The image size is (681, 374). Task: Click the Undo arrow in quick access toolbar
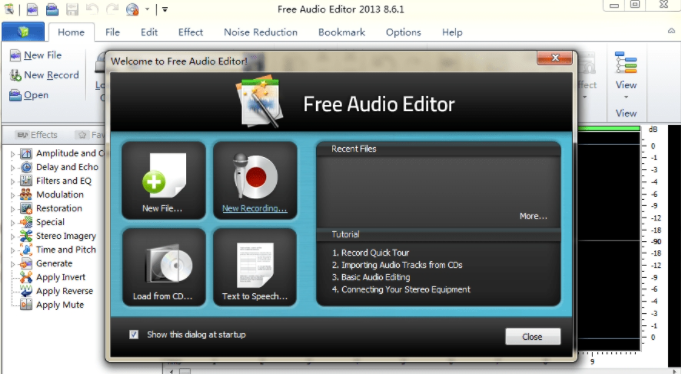[92, 9]
